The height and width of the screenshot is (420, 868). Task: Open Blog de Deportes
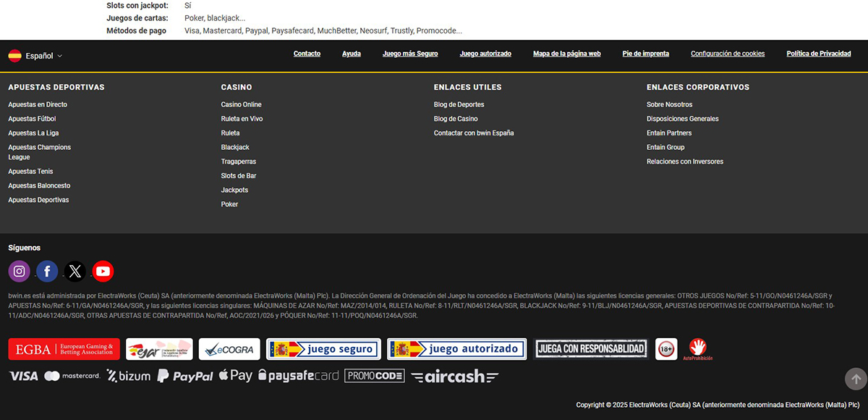(459, 104)
